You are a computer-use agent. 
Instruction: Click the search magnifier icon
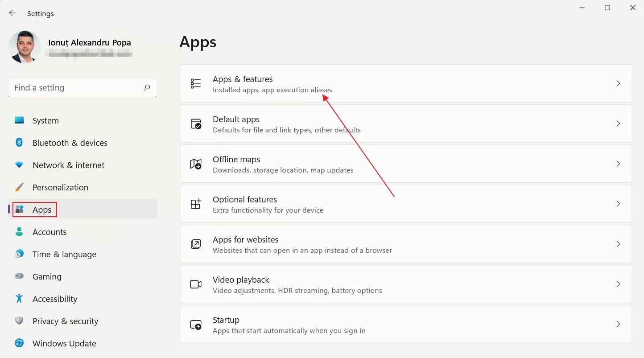(147, 88)
